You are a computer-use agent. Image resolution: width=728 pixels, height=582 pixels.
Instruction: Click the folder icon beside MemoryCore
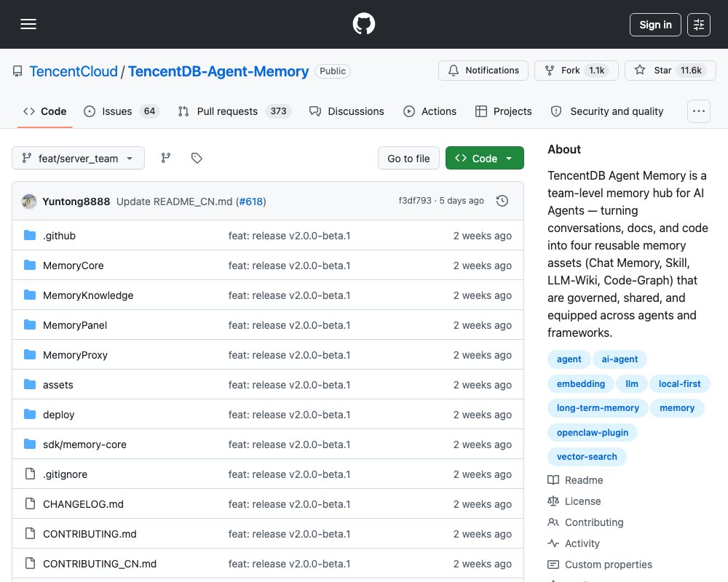(30, 265)
